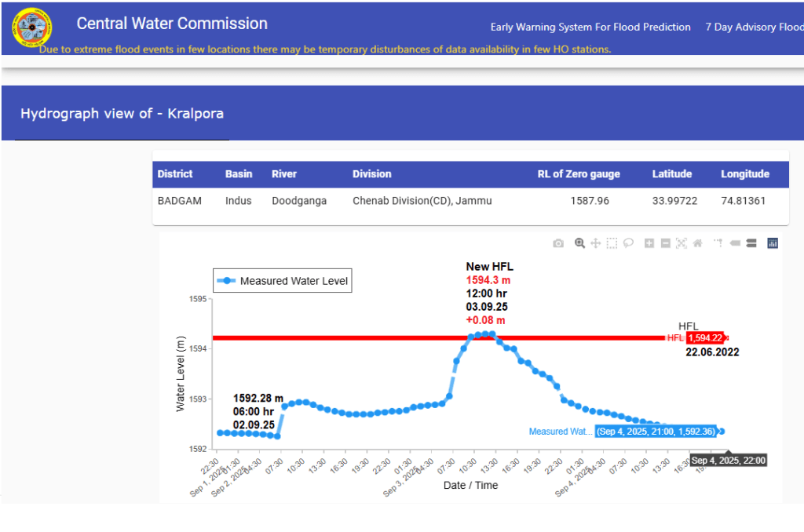Open Early Warning System For Flood Prediction
Image resolution: width=804 pixels, height=532 pixels.
click(590, 27)
